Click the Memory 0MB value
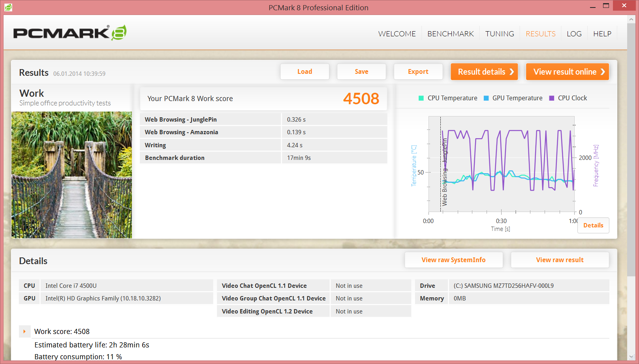Viewport: 639px width, 364px height. [x=460, y=298]
